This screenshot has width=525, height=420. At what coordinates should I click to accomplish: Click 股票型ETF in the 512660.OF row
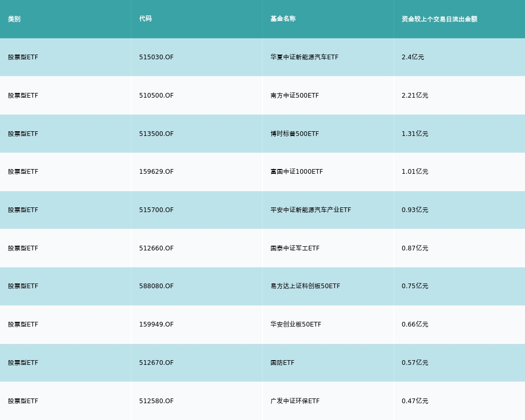[23, 248]
